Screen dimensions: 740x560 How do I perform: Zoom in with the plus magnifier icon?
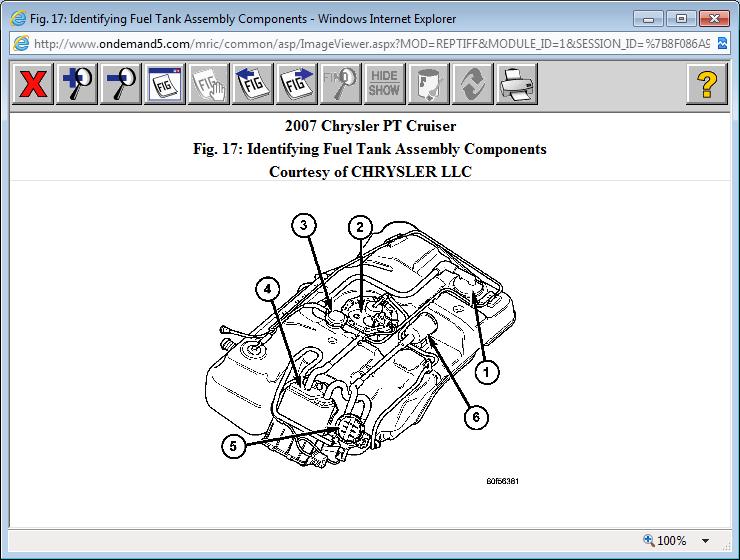point(77,84)
